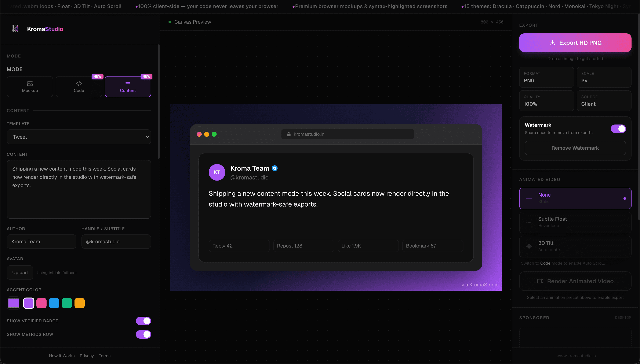Select the orange accent color swatch
The image size is (640, 364).
tap(80, 303)
